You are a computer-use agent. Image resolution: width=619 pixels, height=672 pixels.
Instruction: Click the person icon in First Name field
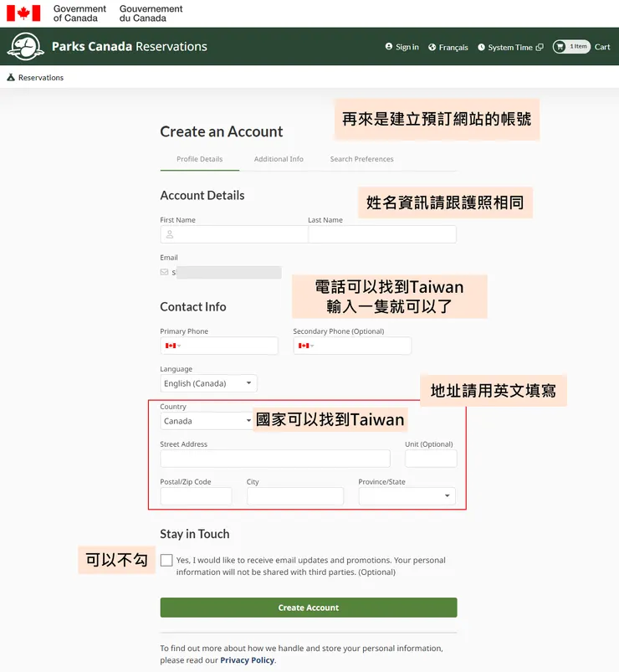(x=170, y=234)
